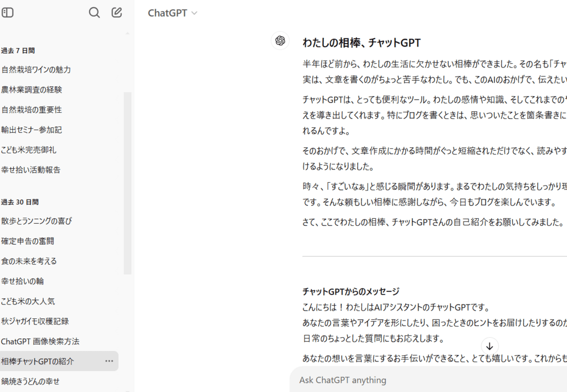Toggle the sidebar panel icon
The image size is (567, 392).
(x=8, y=13)
